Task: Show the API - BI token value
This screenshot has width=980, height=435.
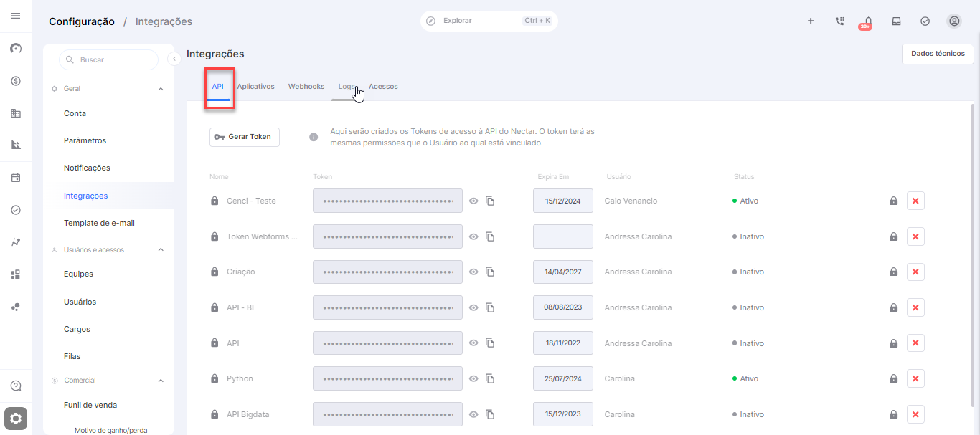Action: 473,307
